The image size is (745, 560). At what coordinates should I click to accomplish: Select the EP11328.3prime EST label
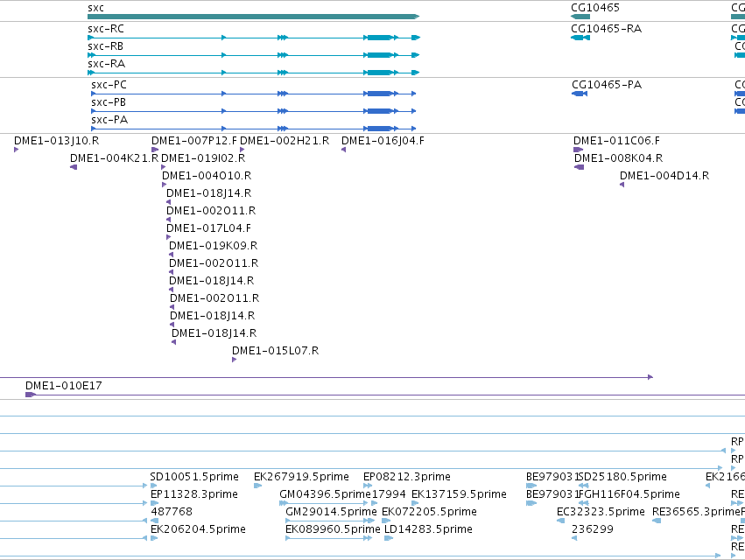coord(194,494)
